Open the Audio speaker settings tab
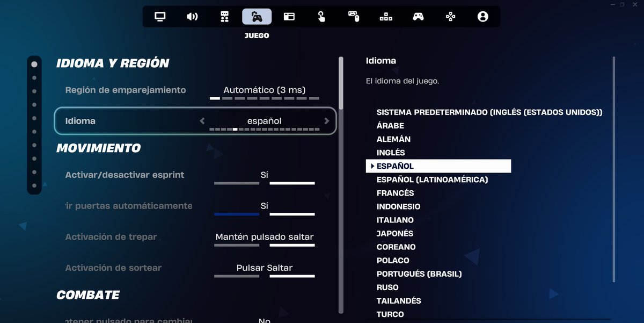Screen dimensions: 644x323 [x=192, y=17]
